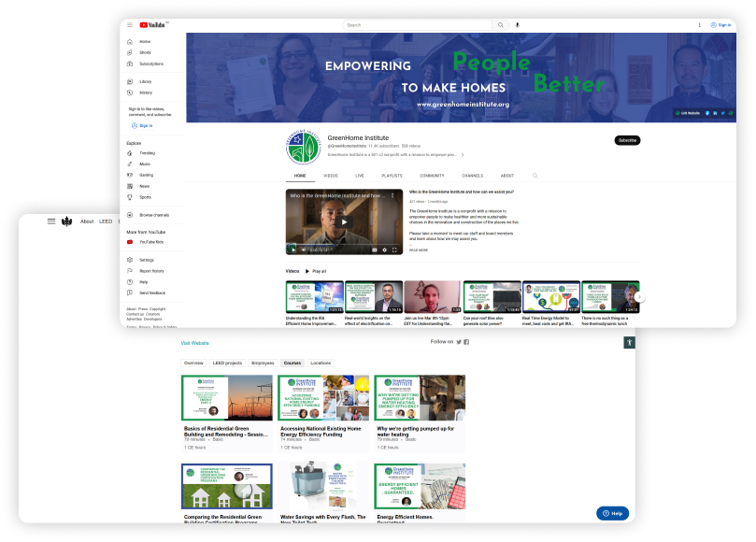Open Library in the YouTube sidebar
Image resolution: width=756 pixels, height=542 pixels.
point(140,81)
